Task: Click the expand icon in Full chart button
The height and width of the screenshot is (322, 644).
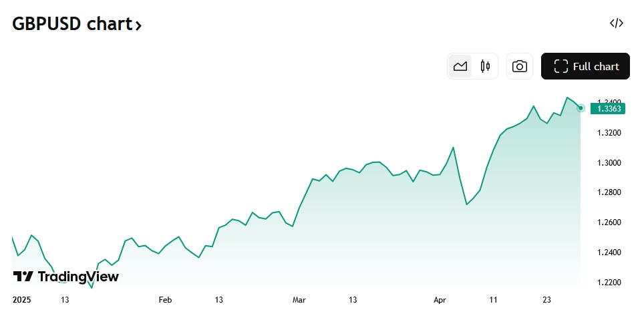Action: coord(561,66)
